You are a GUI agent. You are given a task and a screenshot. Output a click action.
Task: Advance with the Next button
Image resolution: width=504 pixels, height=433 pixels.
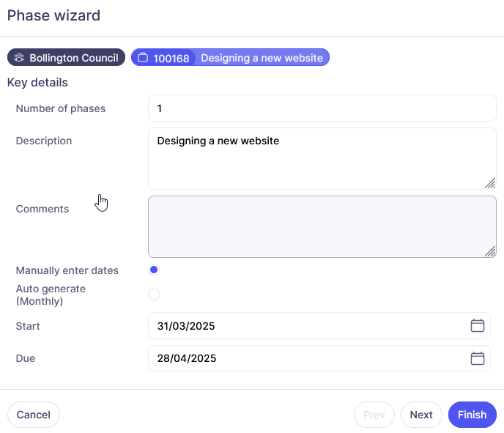421,415
